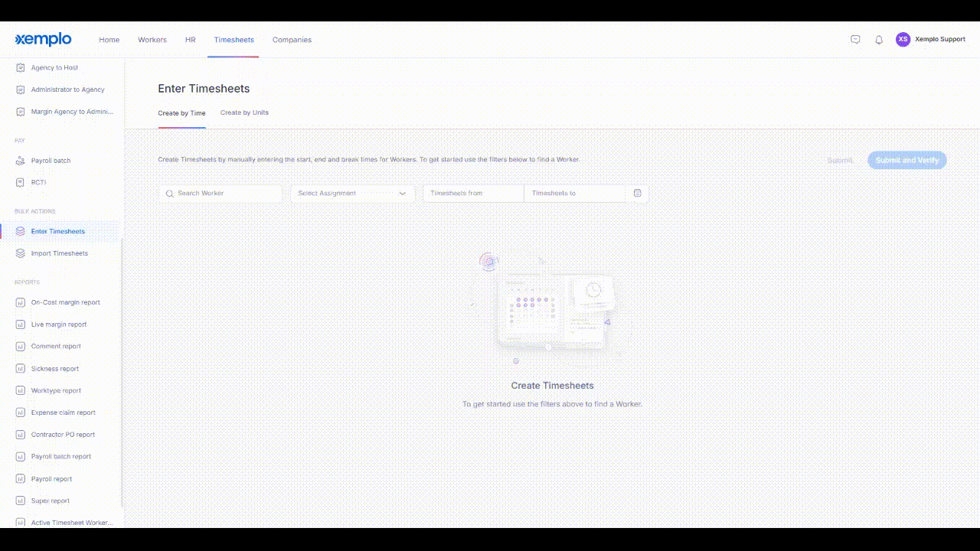
Task: Click the Timesheets to date field
Action: pos(574,194)
